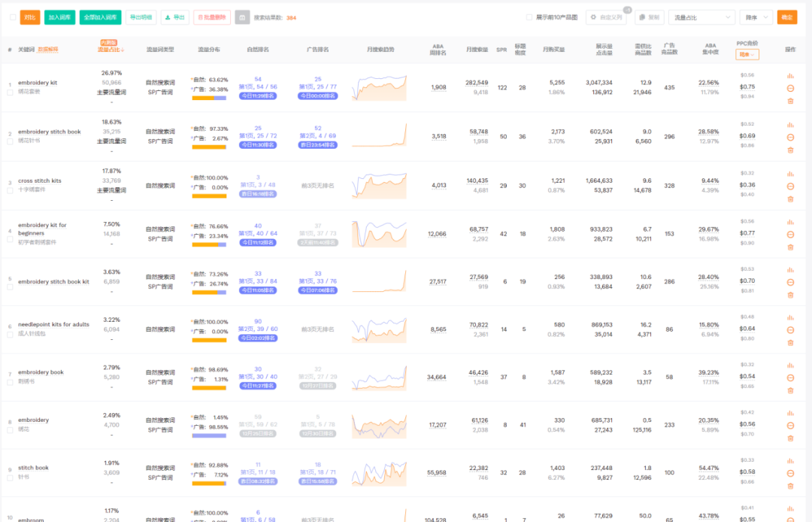Open chart icon for embroidery kit row

point(790,76)
